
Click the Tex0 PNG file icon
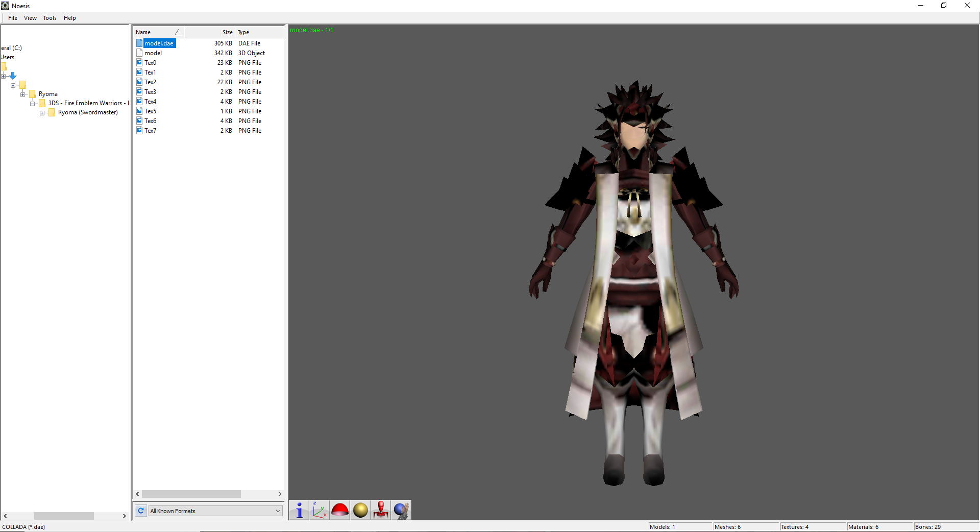tap(139, 63)
